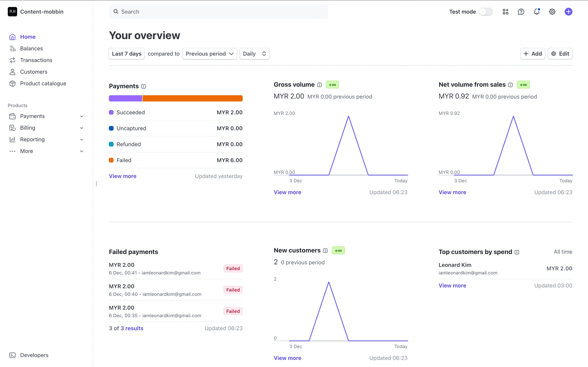Select Transactions from the sidebar

pyautogui.click(x=36, y=60)
